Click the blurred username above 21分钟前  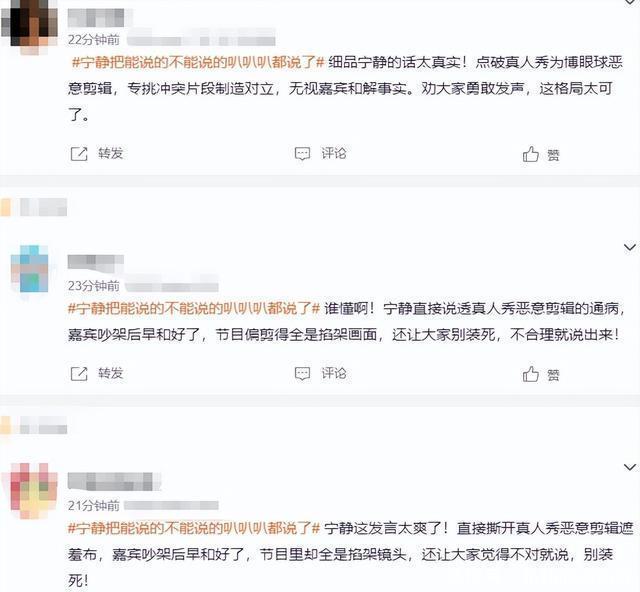(114, 481)
